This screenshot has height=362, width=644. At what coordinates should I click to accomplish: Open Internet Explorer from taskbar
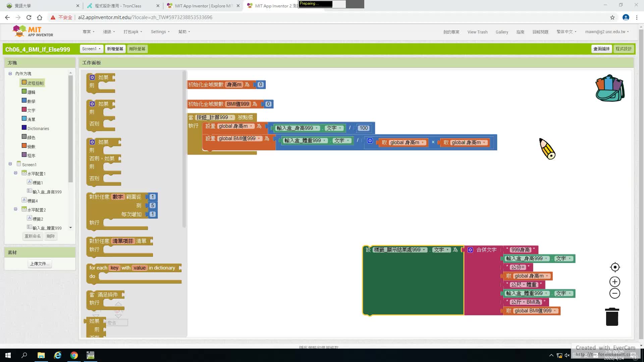click(x=58, y=355)
